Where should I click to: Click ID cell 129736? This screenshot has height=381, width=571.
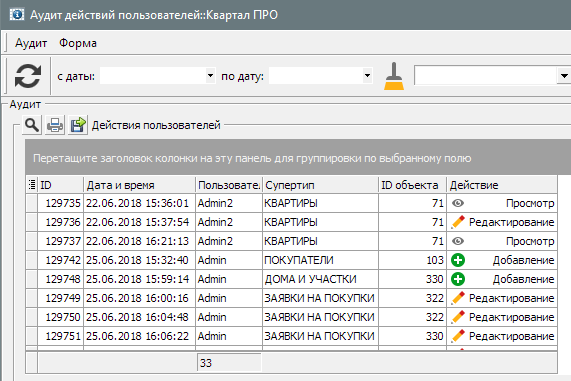click(60, 222)
